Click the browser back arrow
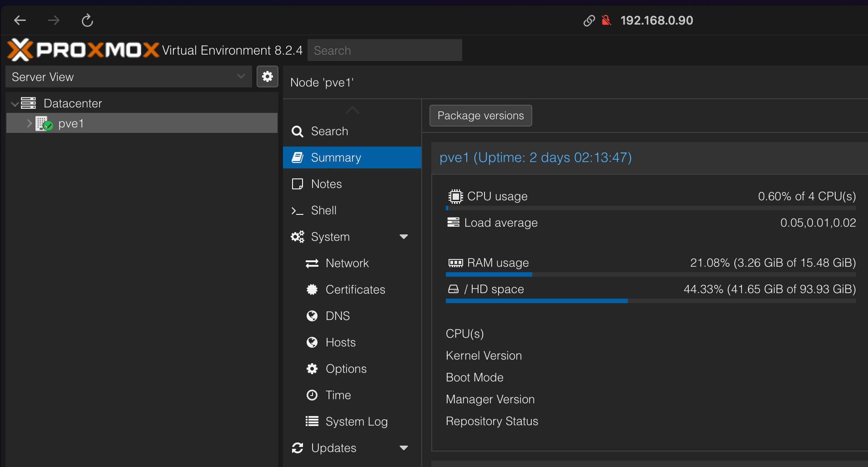The height and width of the screenshot is (467, 868). [20, 20]
